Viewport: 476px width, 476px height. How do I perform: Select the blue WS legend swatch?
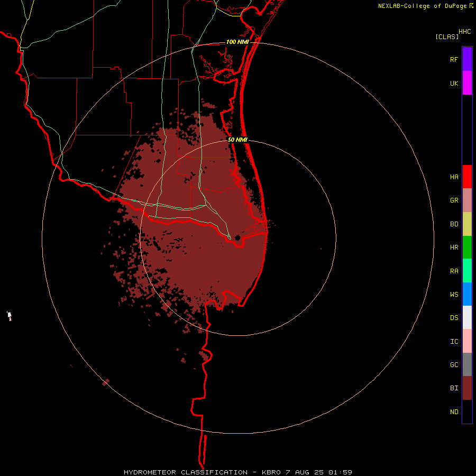pos(467,294)
